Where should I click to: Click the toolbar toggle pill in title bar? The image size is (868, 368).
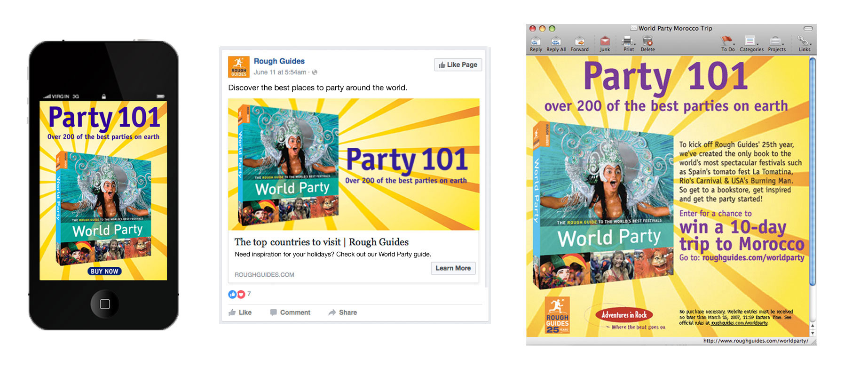click(808, 29)
